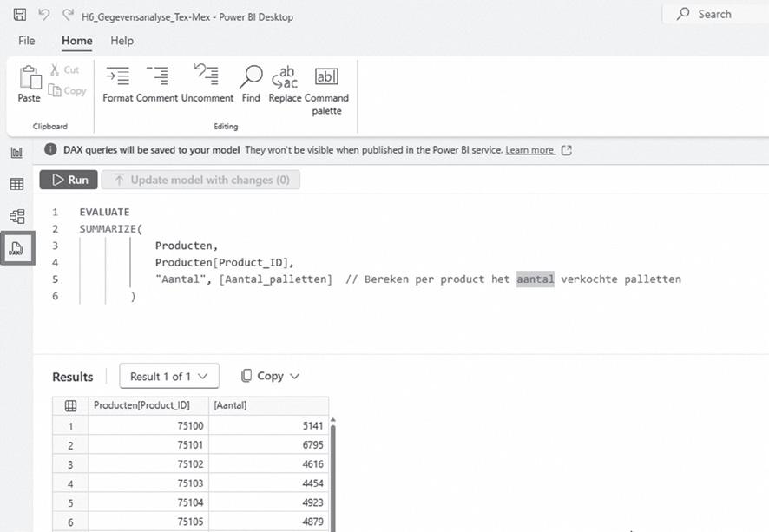Screen dimensions: 769x532
Task: Comment the selected lines
Action: [157, 84]
